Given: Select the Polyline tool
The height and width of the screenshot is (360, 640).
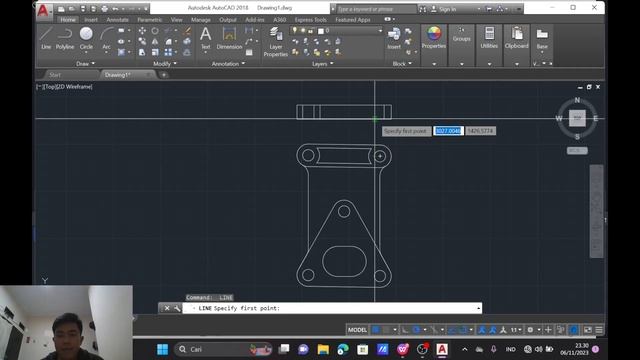Looking at the screenshot, I should (x=65, y=38).
